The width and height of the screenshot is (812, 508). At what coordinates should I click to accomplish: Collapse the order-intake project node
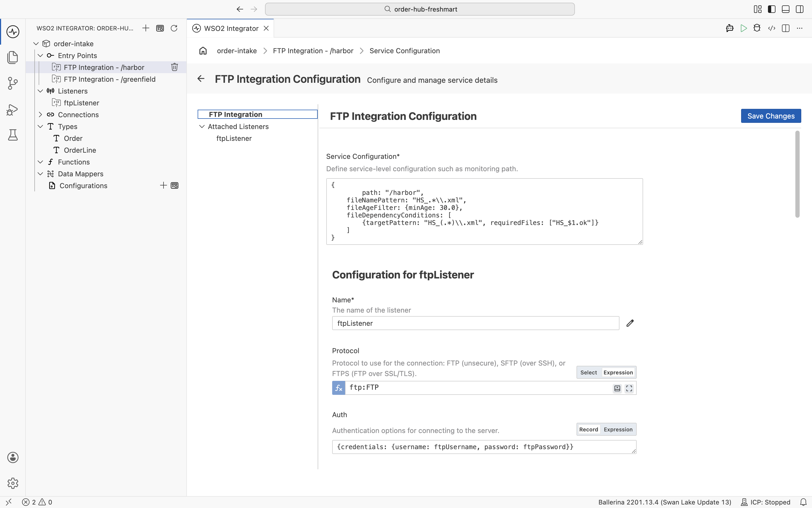[x=36, y=44]
